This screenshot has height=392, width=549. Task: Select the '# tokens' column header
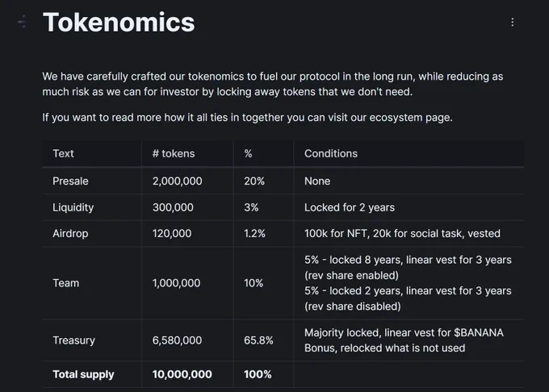click(174, 153)
